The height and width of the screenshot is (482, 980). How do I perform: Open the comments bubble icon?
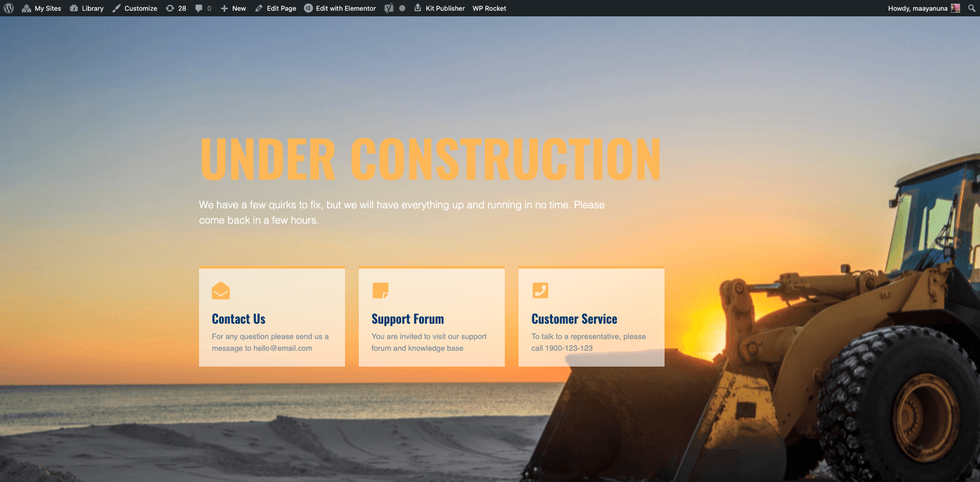point(203,8)
